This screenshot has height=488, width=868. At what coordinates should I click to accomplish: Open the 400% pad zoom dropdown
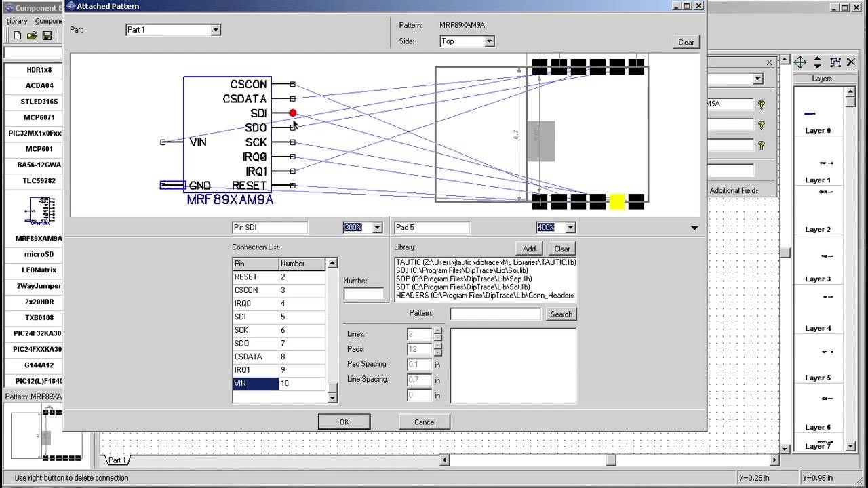click(x=570, y=228)
